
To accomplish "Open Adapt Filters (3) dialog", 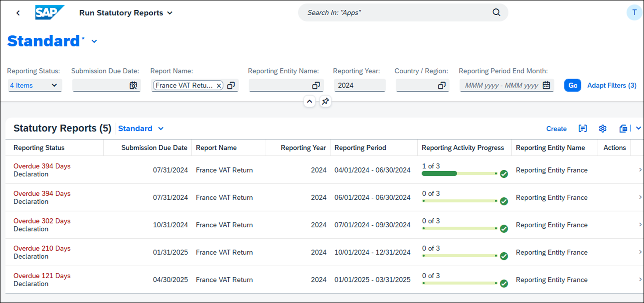I will click(611, 85).
